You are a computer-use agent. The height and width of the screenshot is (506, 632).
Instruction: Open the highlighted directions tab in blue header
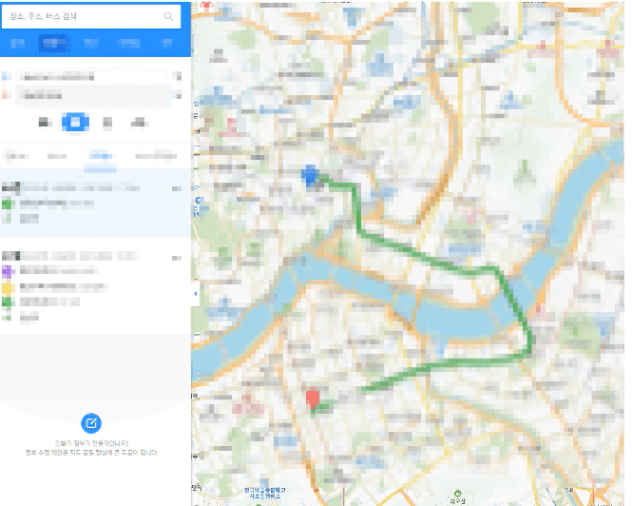[x=52, y=43]
